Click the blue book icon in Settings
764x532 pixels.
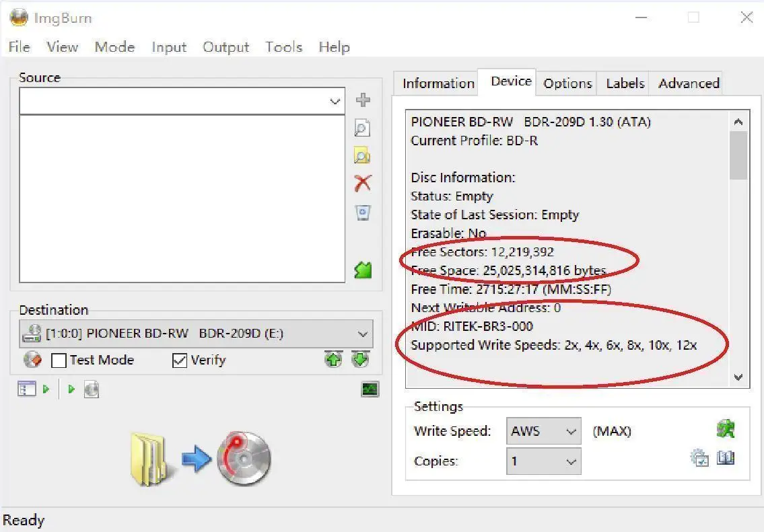[726, 458]
